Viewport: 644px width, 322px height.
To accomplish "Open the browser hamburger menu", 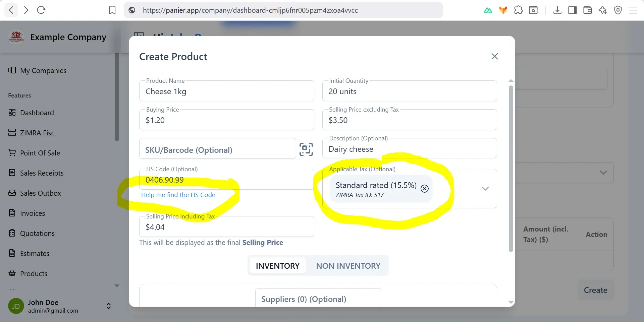I will click(633, 10).
